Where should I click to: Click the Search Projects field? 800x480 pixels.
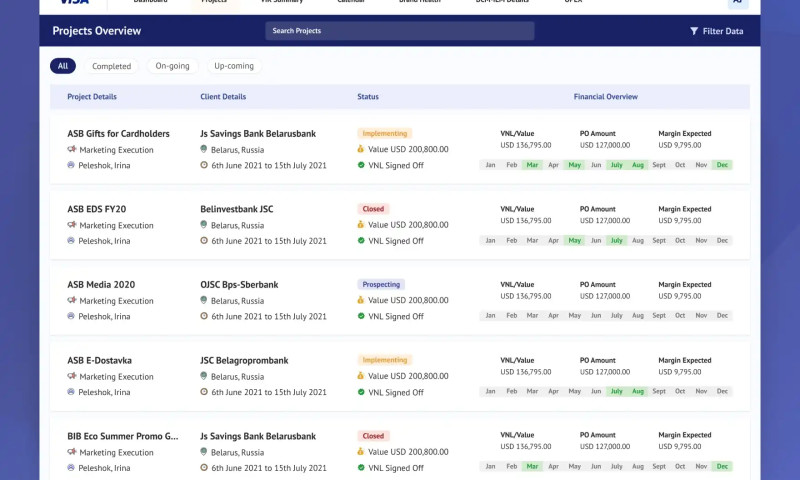pos(399,31)
